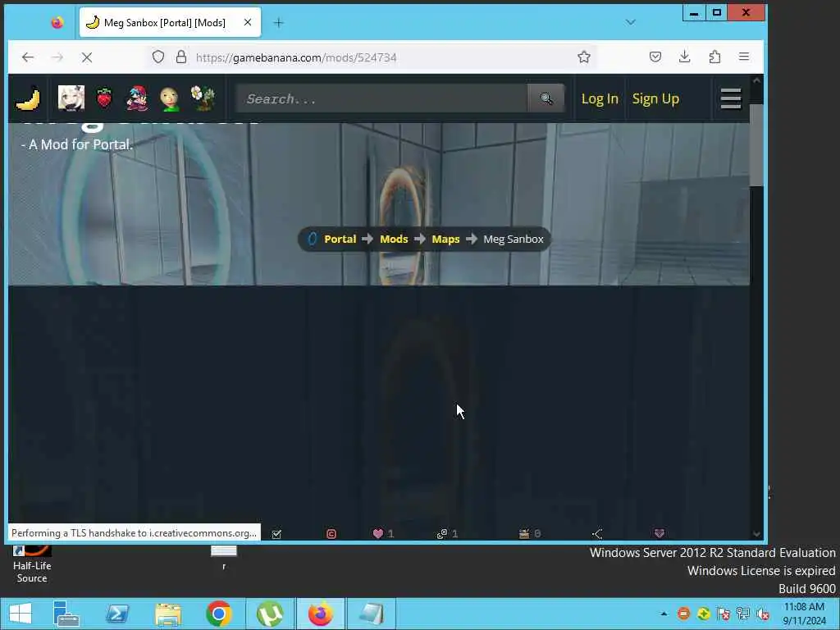Image resolution: width=840 pixels, height=630 pixels.
Task: Click the GameBanana banana logo
Action: (28, 98)
